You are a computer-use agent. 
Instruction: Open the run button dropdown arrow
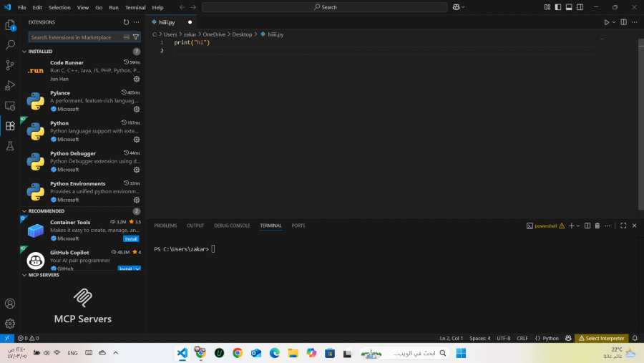point(614,22)
